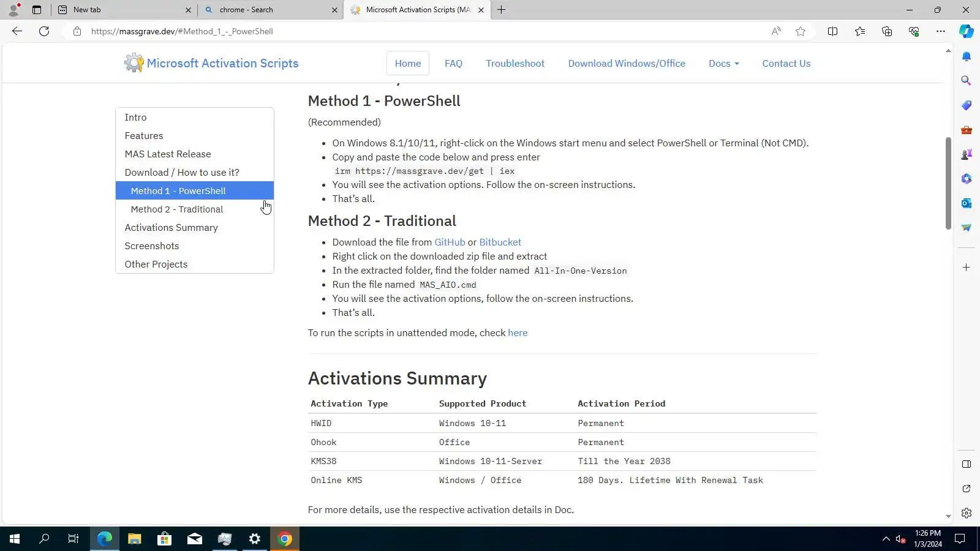Jump to Intro in the page contents
The width and height of the screenshot is (980, 551).
195,118
